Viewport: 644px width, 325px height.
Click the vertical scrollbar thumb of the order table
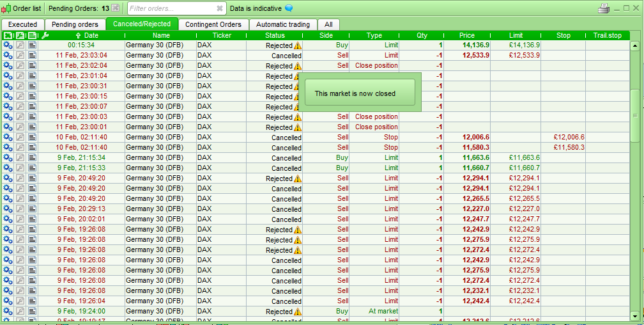[634, 116]
